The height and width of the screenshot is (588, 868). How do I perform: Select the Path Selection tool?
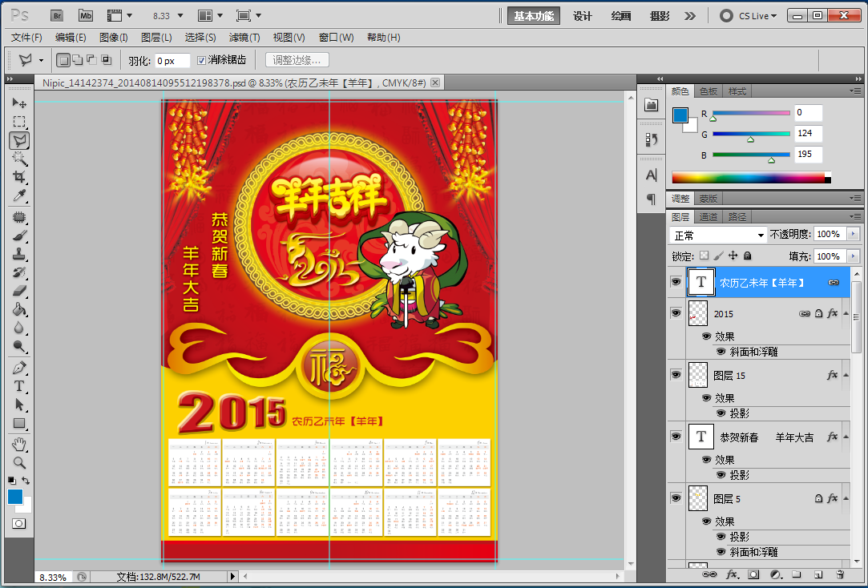tap(18, 405)
